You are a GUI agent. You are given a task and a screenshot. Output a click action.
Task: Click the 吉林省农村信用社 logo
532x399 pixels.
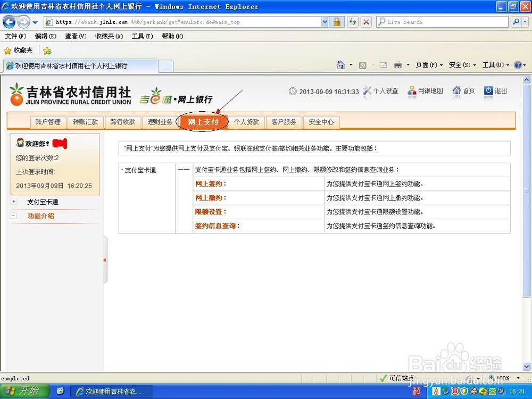point(70,95)
